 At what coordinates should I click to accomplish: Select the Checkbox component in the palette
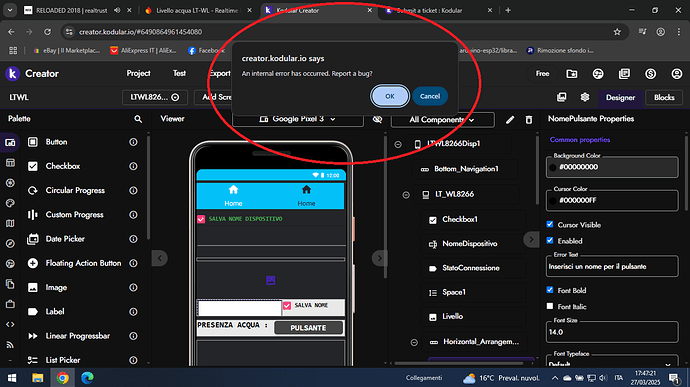point(62,166)
